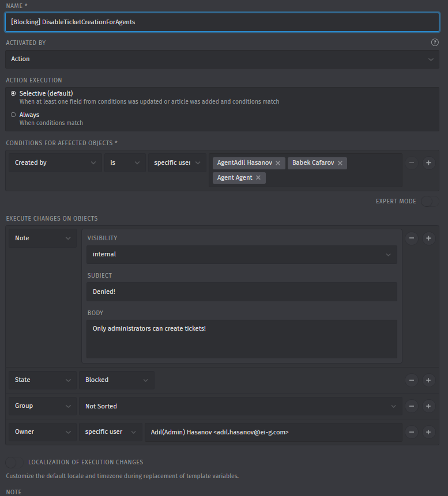
Task: Remove the Babek Cafarov user tag
Action: (x=340, y=163)
